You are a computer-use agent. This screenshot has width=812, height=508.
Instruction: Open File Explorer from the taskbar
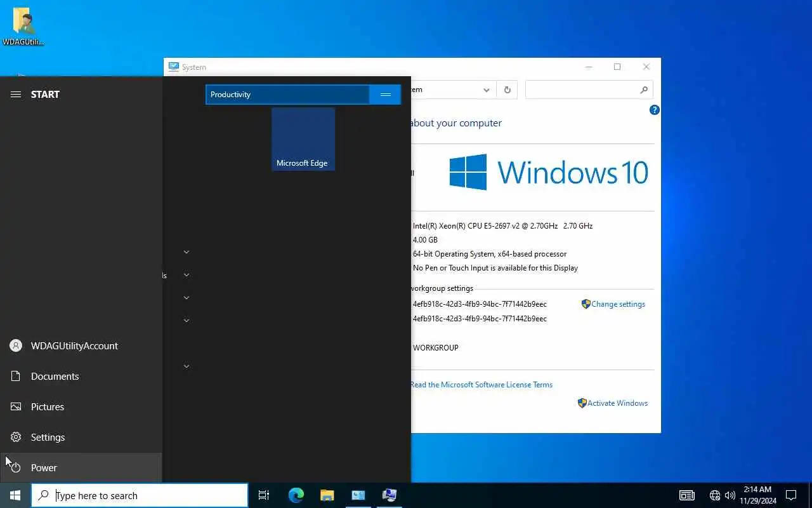point(327,495)
